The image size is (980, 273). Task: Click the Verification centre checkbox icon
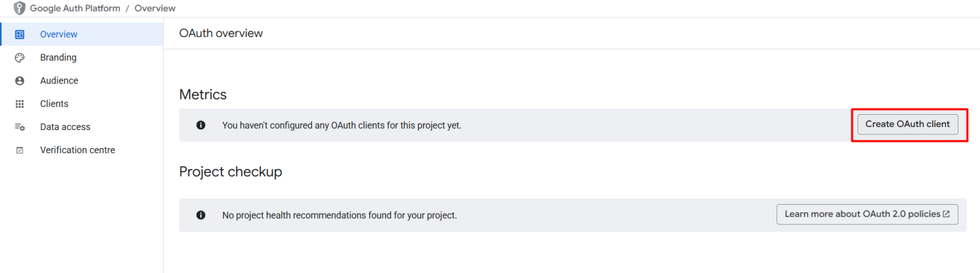point(20,151)
